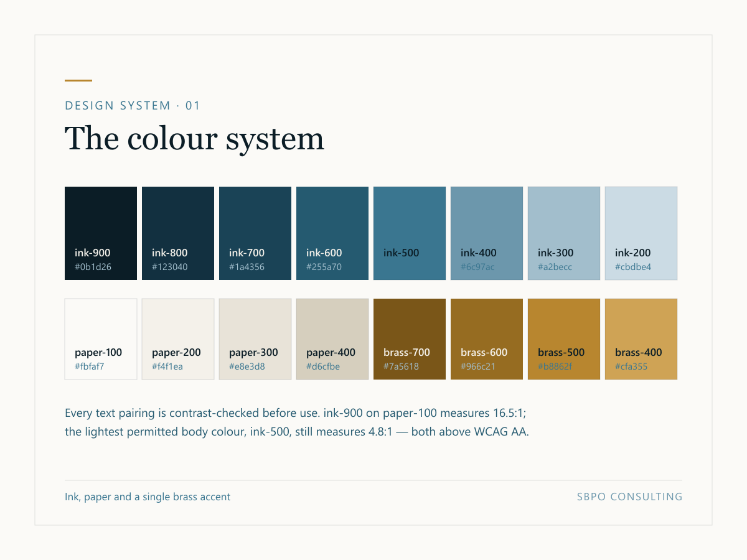
Task: Pick the ink-700 colour swatch
Action: click(255, 233)
